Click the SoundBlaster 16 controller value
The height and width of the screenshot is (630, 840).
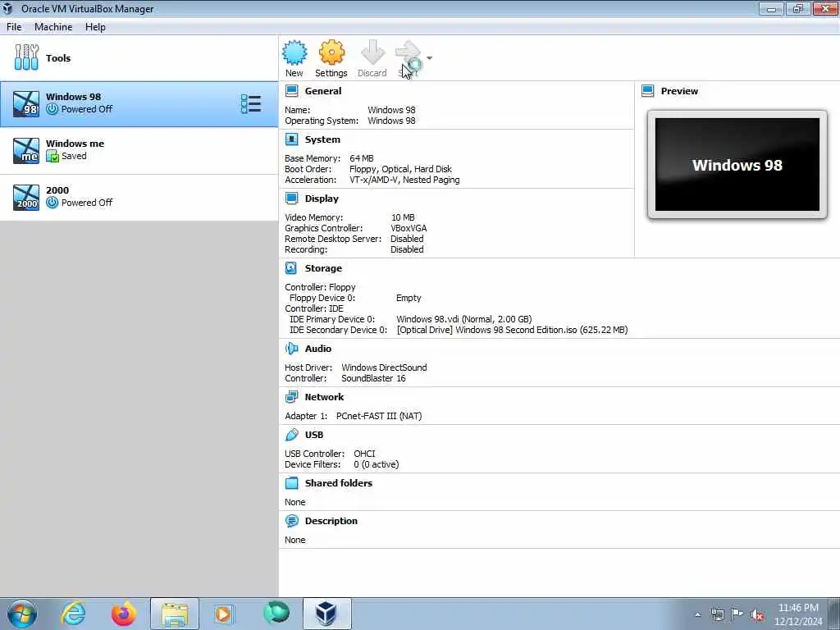tap(373, 378)
